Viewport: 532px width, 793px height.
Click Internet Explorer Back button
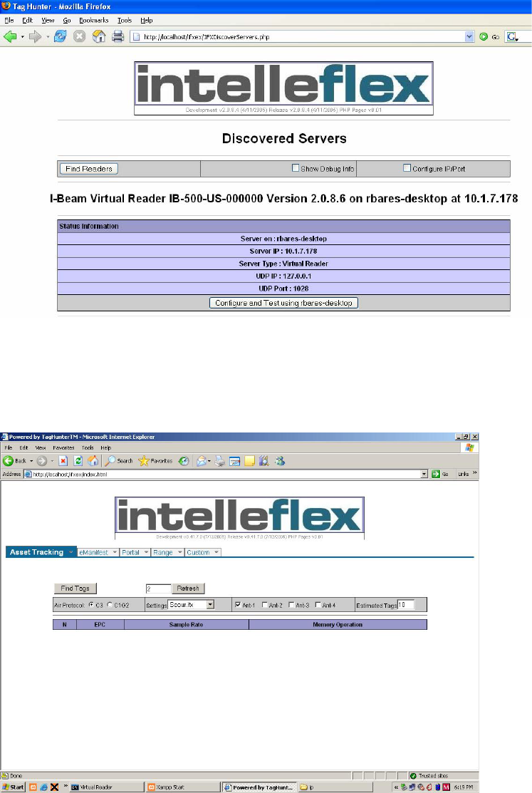[x=15, y=461]
